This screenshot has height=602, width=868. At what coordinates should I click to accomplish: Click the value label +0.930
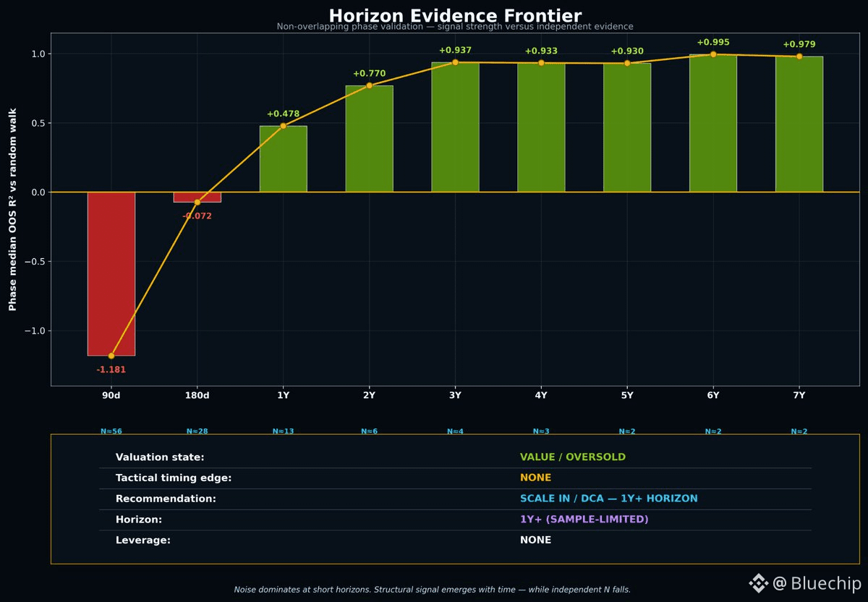tap(627, 51)
